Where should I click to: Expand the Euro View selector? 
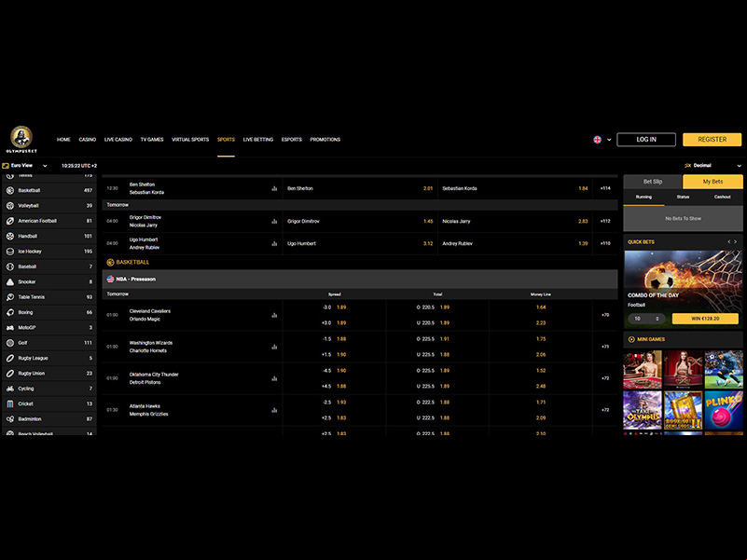tap(25, 166)
